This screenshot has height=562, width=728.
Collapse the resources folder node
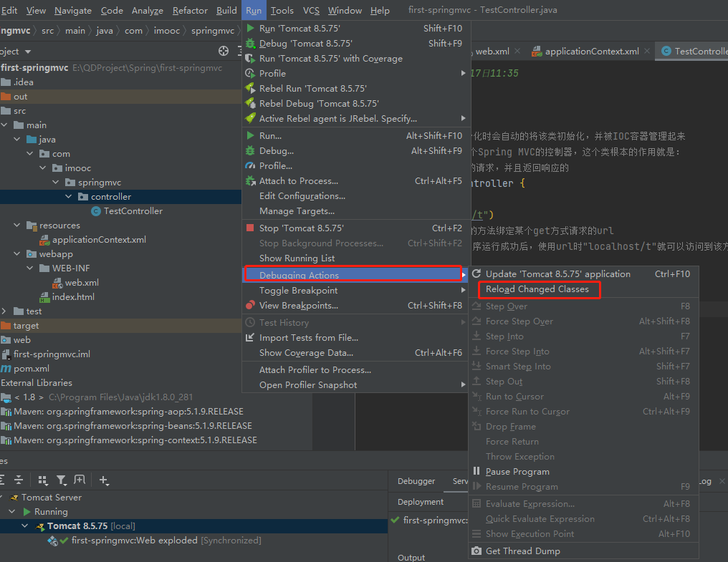(17, 225)
